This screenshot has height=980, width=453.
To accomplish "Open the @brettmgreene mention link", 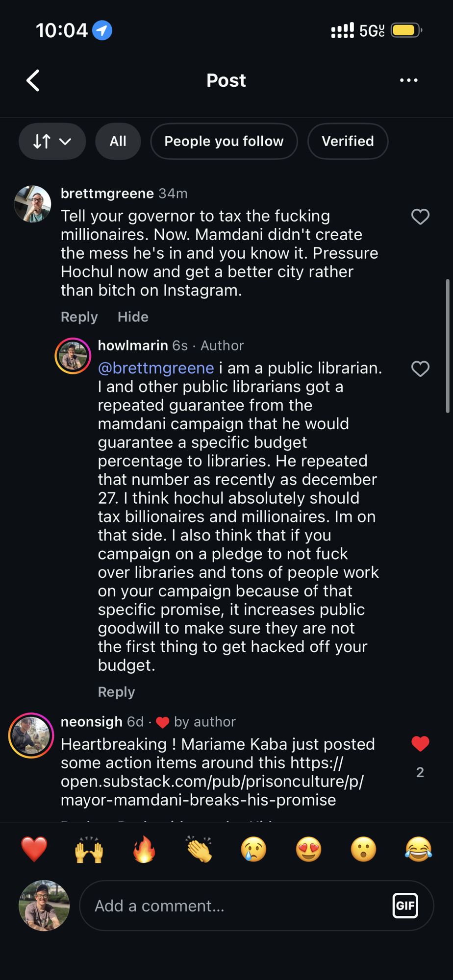I will click(156, 368).
